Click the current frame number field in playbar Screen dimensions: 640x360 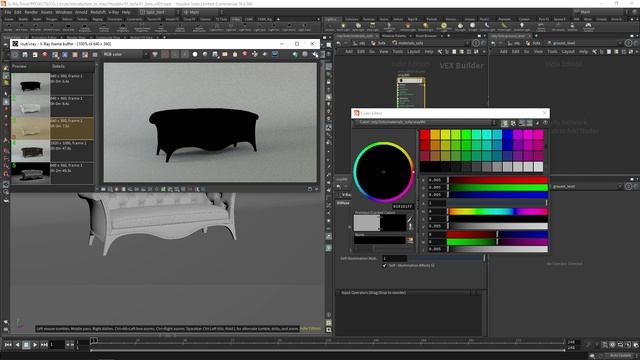[57, 345]
